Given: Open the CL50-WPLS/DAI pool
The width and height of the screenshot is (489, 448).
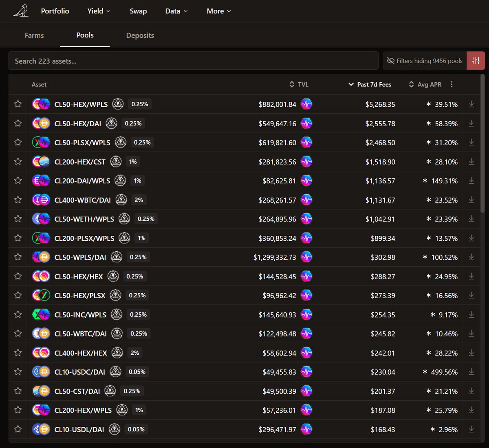Looking at the screenshot, I should coord(80,257).
